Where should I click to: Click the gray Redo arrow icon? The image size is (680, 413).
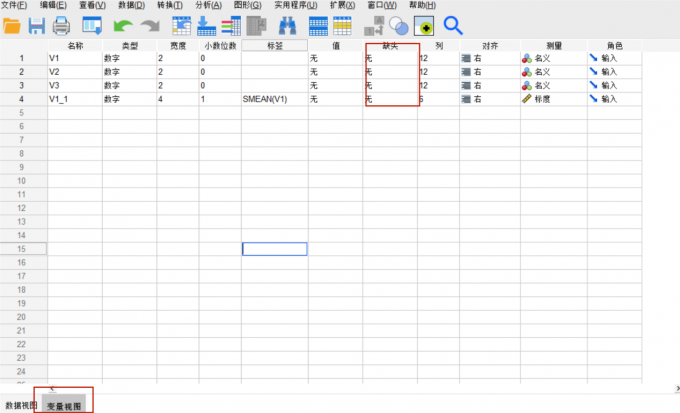click(x=151, y=26)
